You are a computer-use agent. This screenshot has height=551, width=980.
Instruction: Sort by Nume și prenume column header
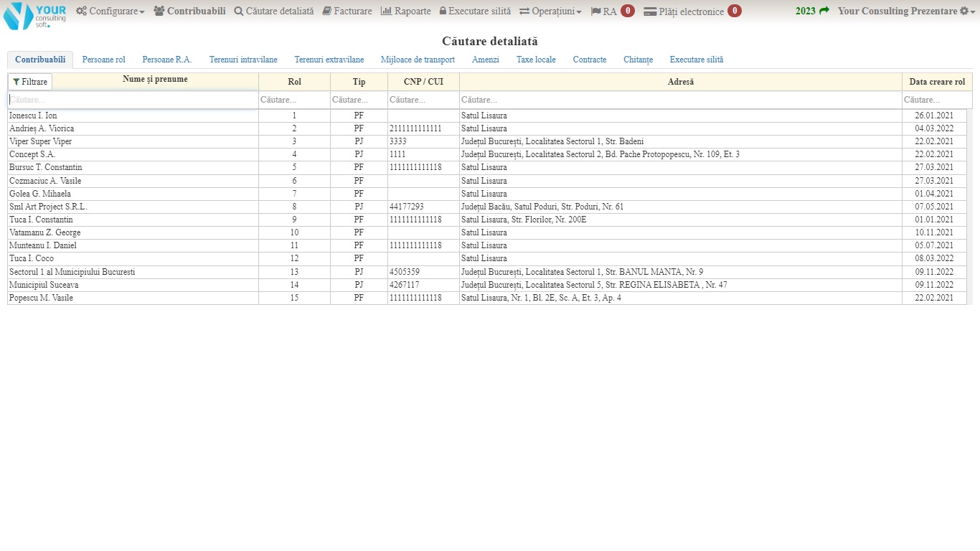pos(155,80)
